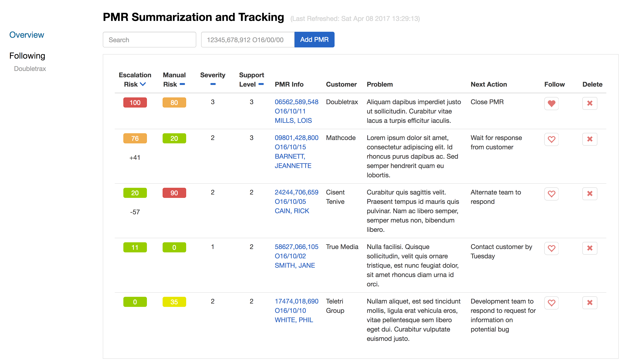Remove the Cisent Tenive PMR entry
Image resolution: width=628 pixels, height=364 pixels.
coord(589,194)
